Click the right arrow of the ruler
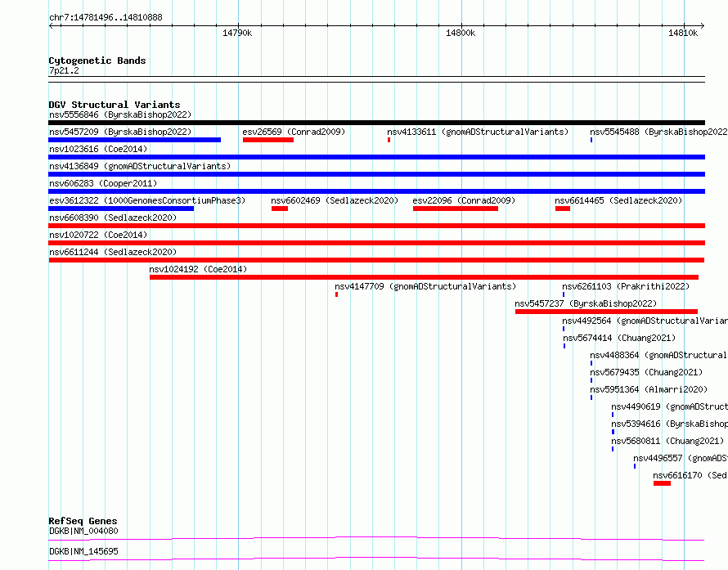The height and width of the screenshot is (570, 728). tap(703, 26)
